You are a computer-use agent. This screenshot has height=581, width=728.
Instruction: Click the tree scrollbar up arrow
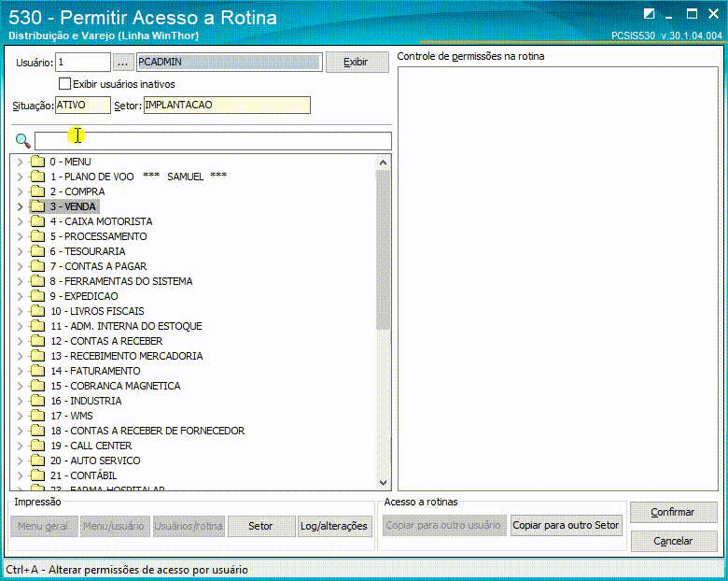383,163
